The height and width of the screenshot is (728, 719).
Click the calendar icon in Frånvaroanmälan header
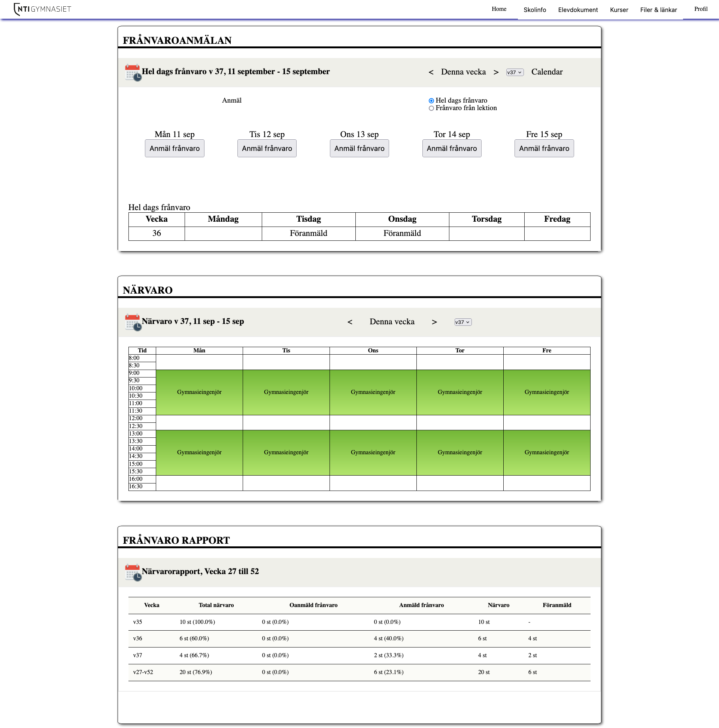pyautogui.click(x=133, y=72)
